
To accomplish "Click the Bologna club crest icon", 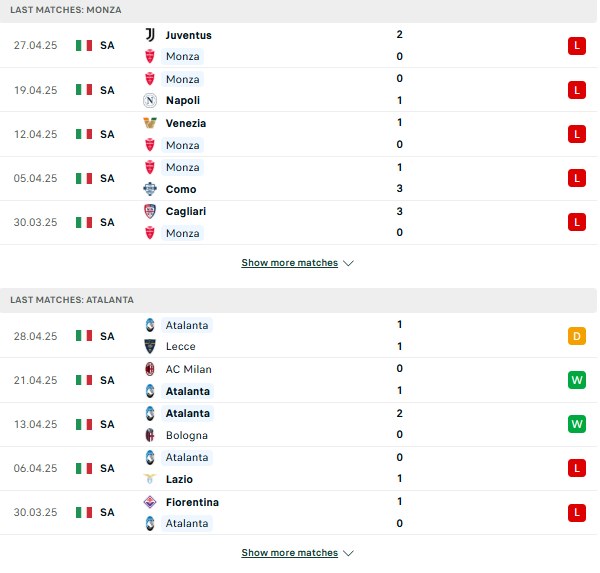I will click(x=150, y=435).
